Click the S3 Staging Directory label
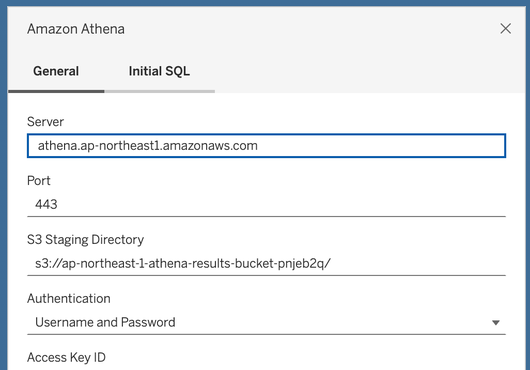The width and height of the screenshot is (530, 370). pos(86,240)
